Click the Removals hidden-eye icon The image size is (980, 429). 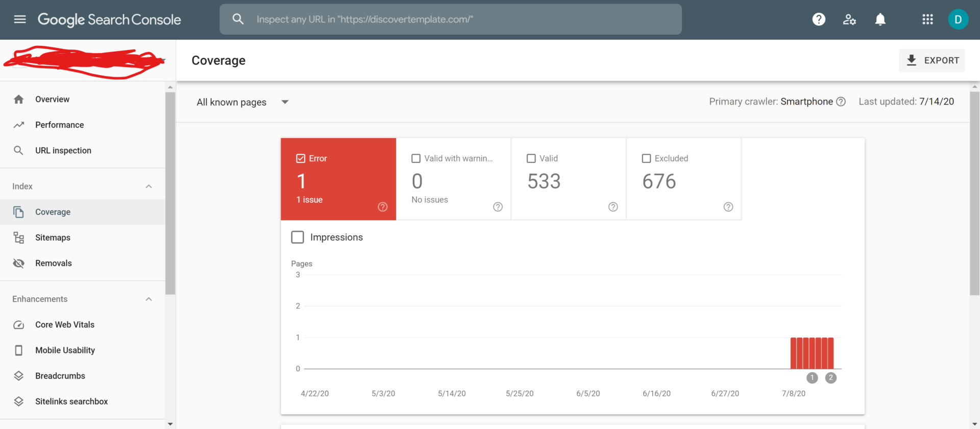coord(19,263)
